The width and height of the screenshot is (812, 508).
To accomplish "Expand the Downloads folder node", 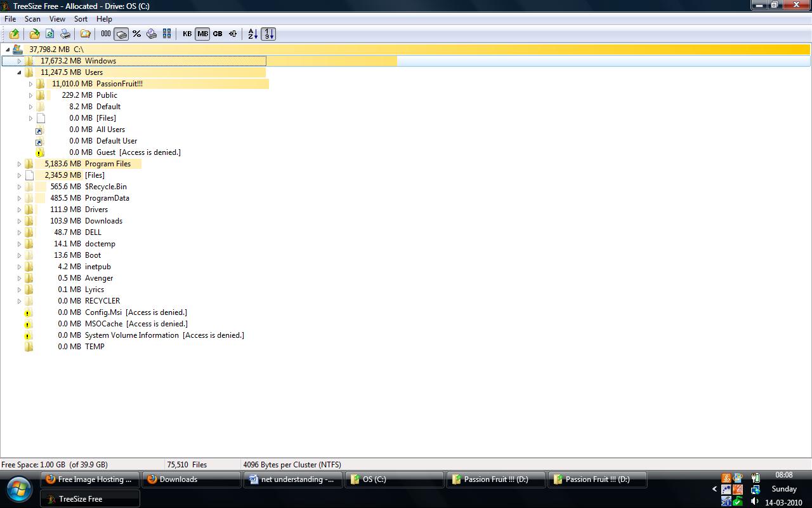I will click(19, 221).
